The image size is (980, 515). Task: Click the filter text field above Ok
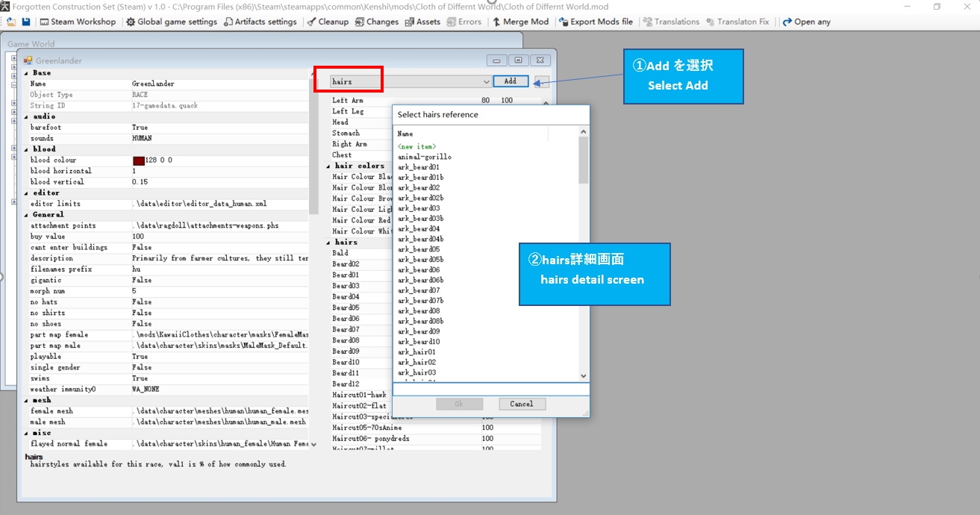point(491,389)
